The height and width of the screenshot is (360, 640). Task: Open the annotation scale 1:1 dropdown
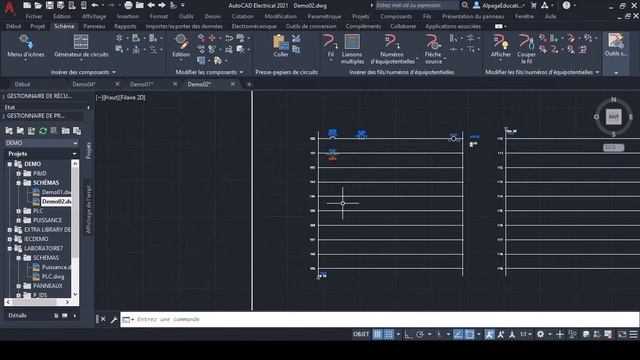[x=525, y=334]
